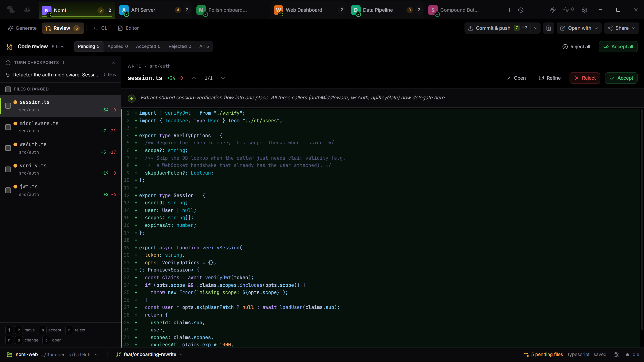Switch to the CLI tab
This screenshot has width=644, height=362.
click(x=101, y=28)
